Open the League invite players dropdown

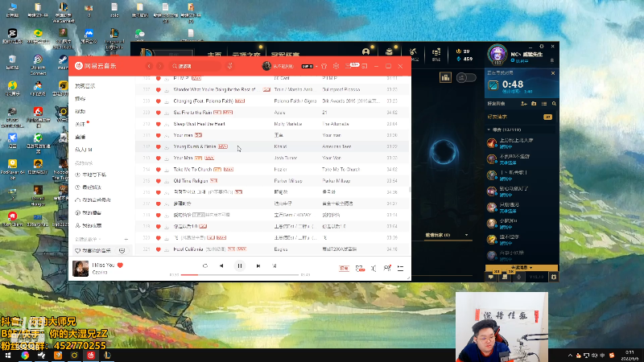coord(467,235)
